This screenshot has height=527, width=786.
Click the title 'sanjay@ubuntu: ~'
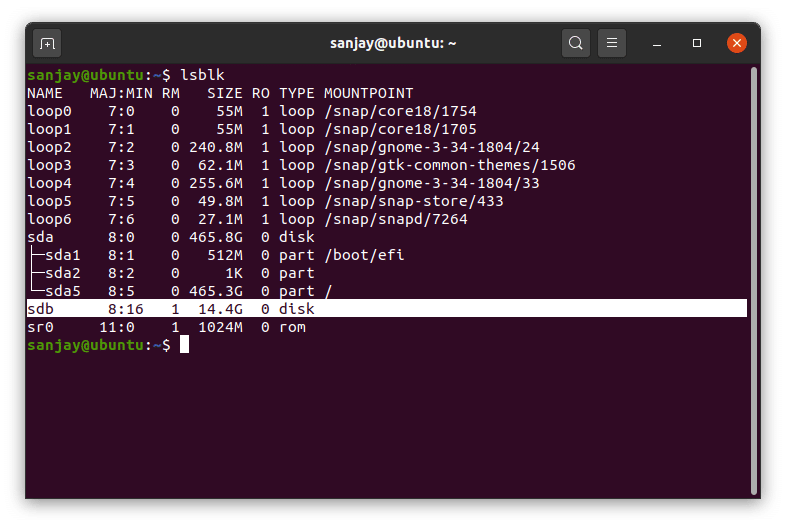pos(393,43)
